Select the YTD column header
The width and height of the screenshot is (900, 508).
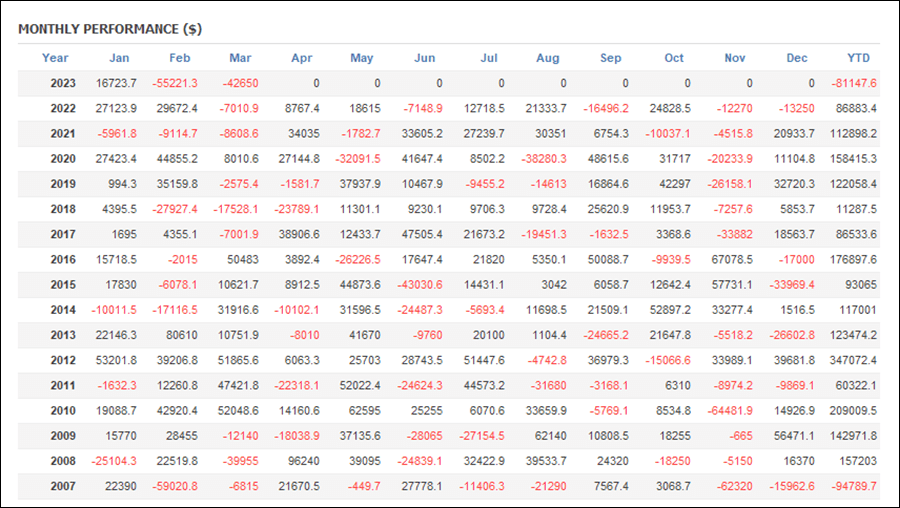(859, 58)
